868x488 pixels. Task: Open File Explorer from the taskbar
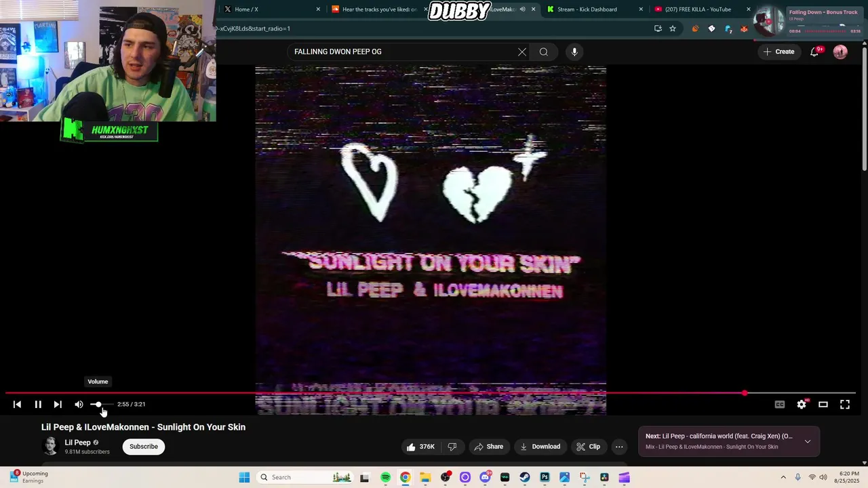point(425,478)
